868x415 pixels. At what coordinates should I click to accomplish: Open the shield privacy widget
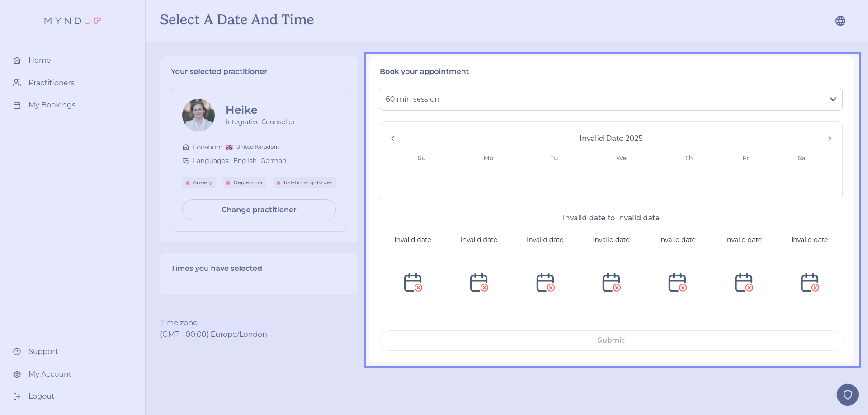847,395
